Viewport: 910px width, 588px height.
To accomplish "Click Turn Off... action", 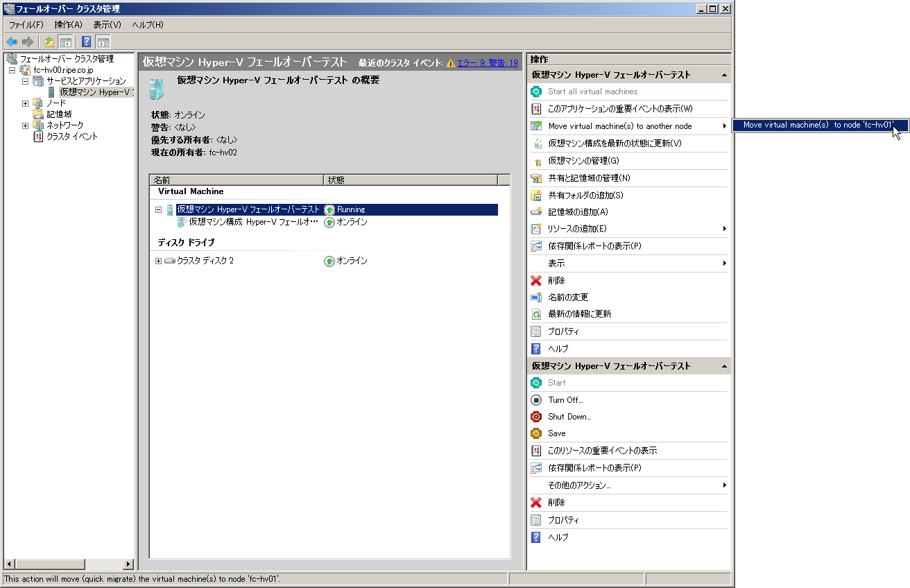I will [x=565, y=400].
